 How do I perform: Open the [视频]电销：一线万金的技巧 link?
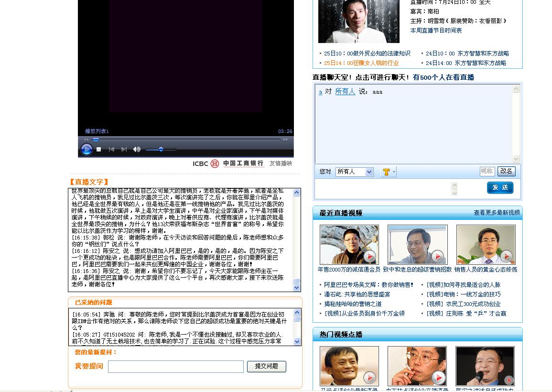pos(463,294)
